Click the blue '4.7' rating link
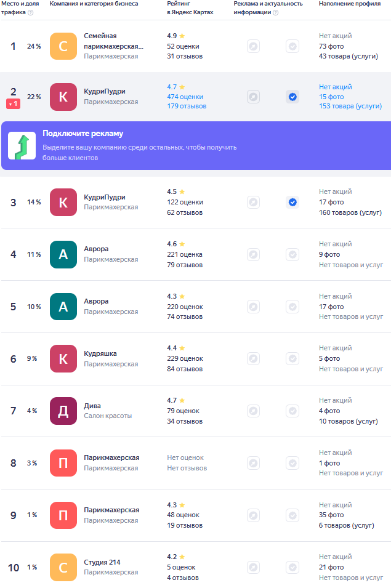Viewport: 391px width, 588px height. click(x=172, y=87)
